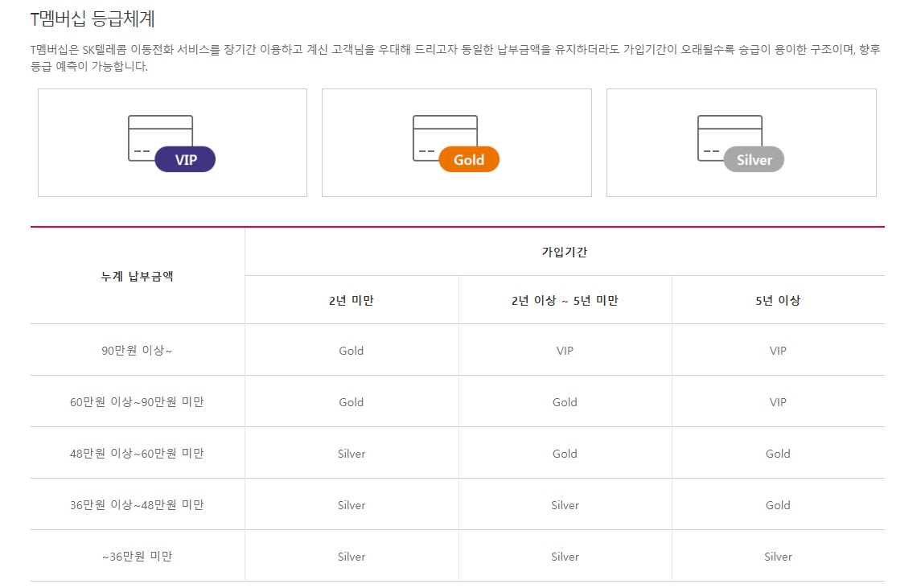Click Silver in 48만원~60만원 row

click(x=352, y=454)
